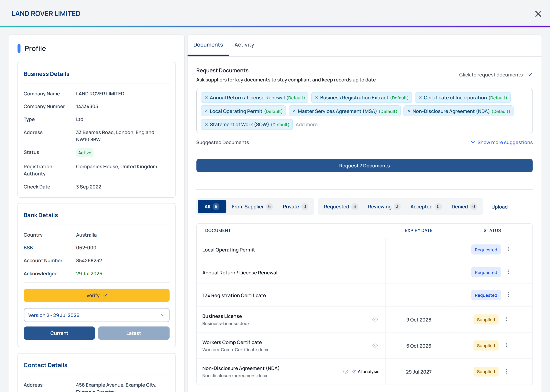Open the Version 2 - 29 Jul 2026 selector
The height and width of the screenshot is (392, 550).
click(97, 315)
